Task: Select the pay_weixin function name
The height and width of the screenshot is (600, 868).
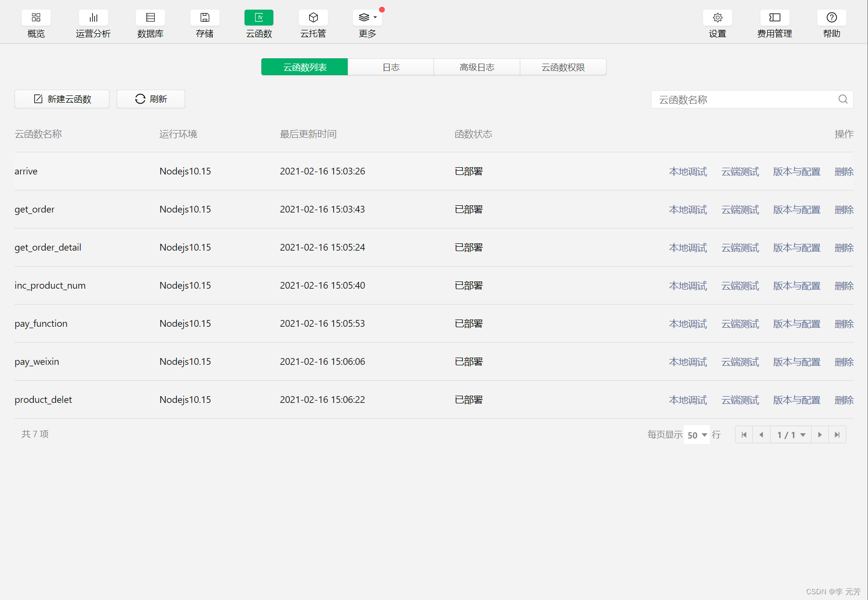Action: coord(37,362)
